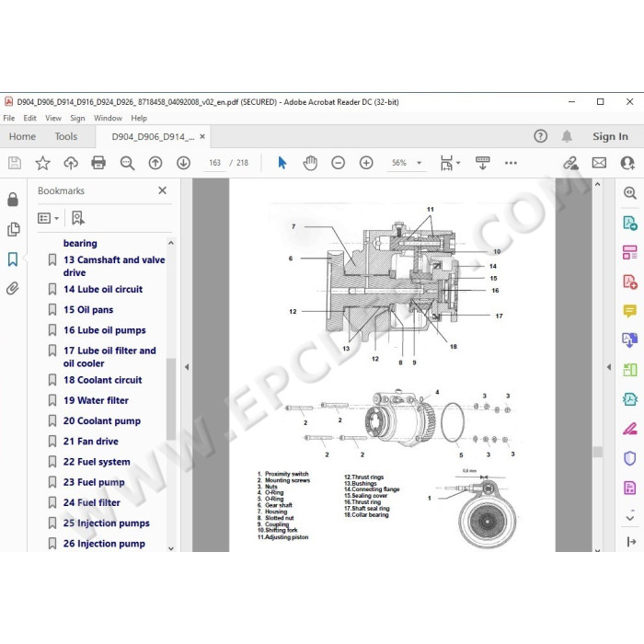Open bookmark 15 Oil pans

click(88, 310)
